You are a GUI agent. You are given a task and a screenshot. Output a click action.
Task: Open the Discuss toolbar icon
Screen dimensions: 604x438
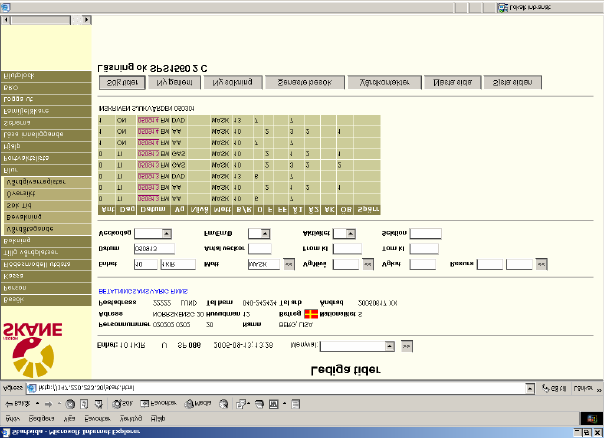pyautogui.click(x=295, y=404)
